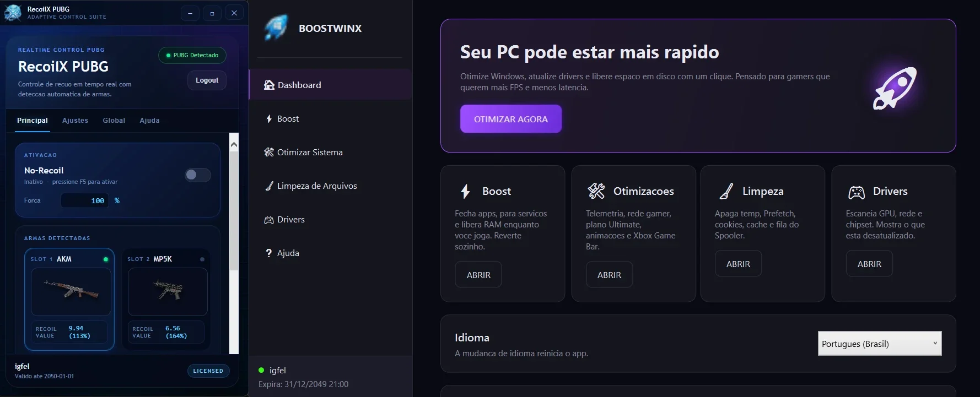The height and width of the screenshot is (397, 980).
Task: Click the RecoilX PUBG logo in title bar
Action: 13,12
